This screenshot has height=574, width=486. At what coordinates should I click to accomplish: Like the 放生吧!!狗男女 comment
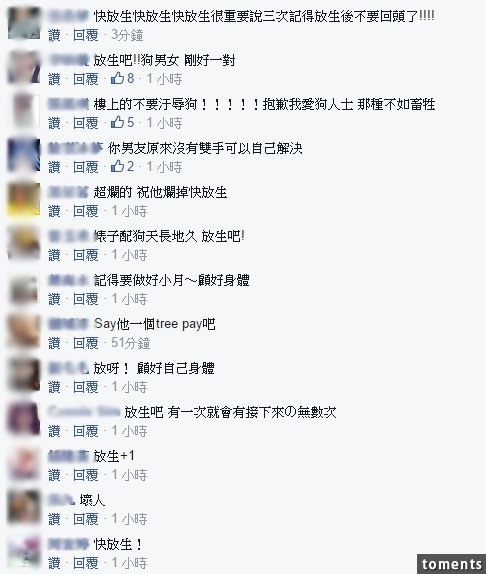[54, 79]
